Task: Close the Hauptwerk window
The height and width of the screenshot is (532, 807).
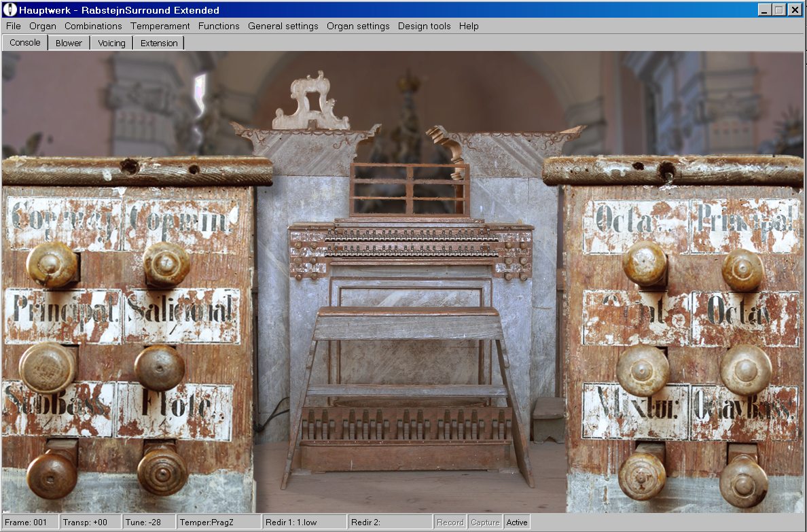Action: tap(794, 10)
